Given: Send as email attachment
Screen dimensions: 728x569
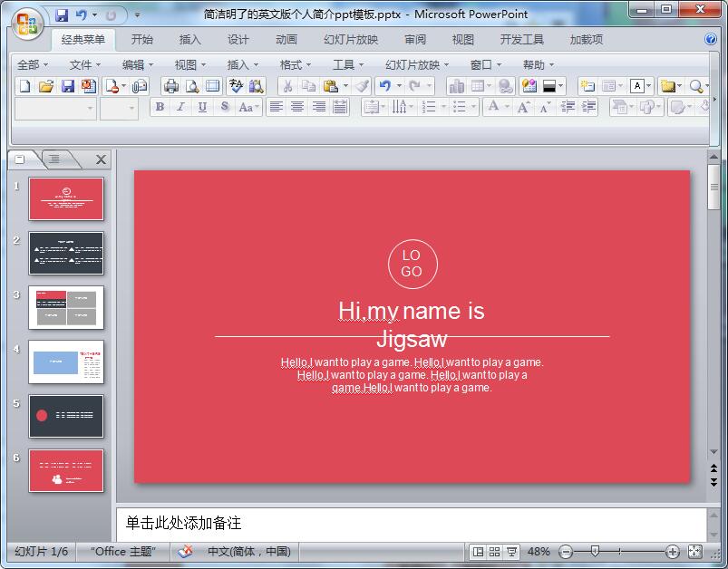Looking at the screenshot, I should [x=140, y=86].
